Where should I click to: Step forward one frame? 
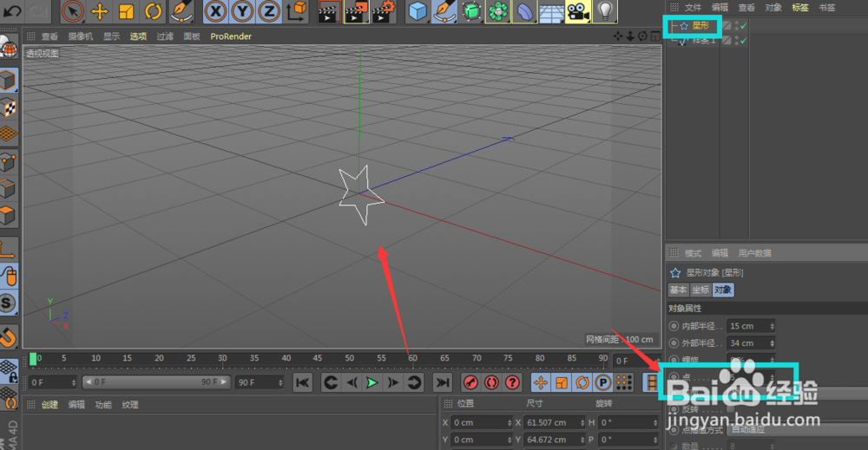coord(393,382)
